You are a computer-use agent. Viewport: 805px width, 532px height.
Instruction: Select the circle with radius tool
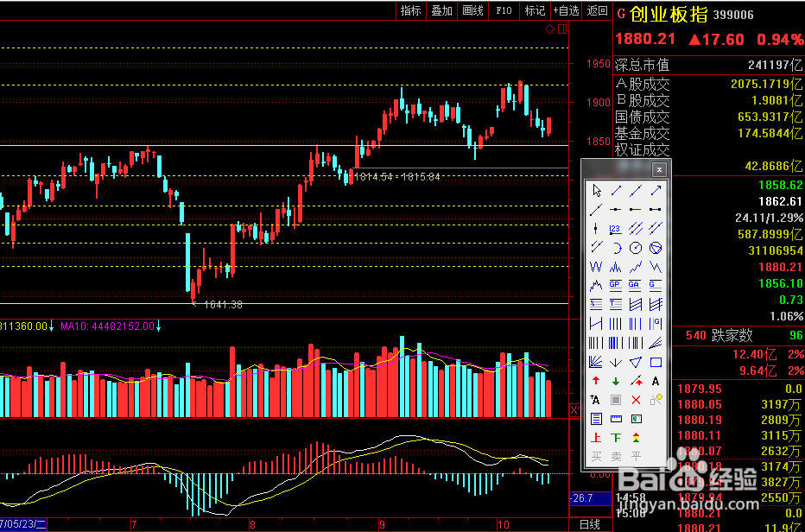tap(636, 248)
